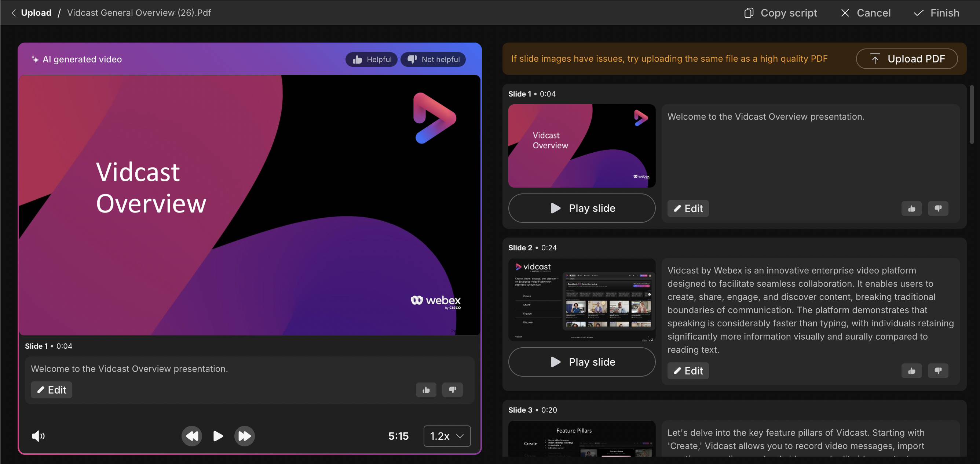Cancel the video generation

[866, 13]
